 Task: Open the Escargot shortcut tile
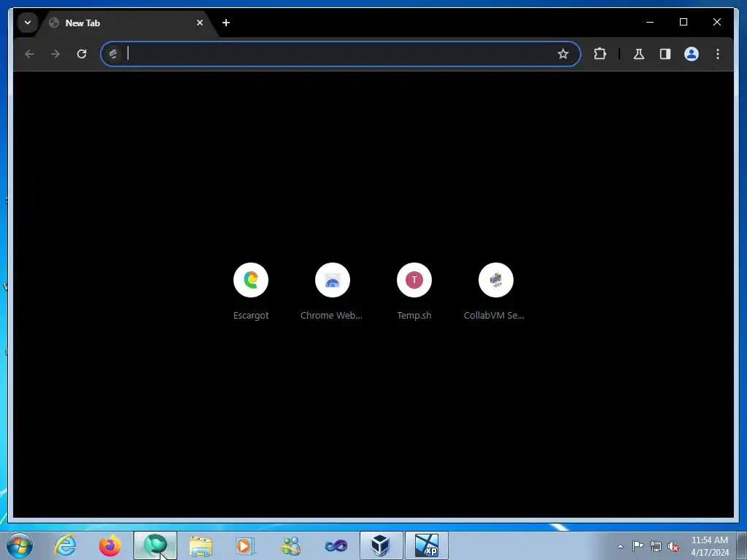[x=251, y=280]
